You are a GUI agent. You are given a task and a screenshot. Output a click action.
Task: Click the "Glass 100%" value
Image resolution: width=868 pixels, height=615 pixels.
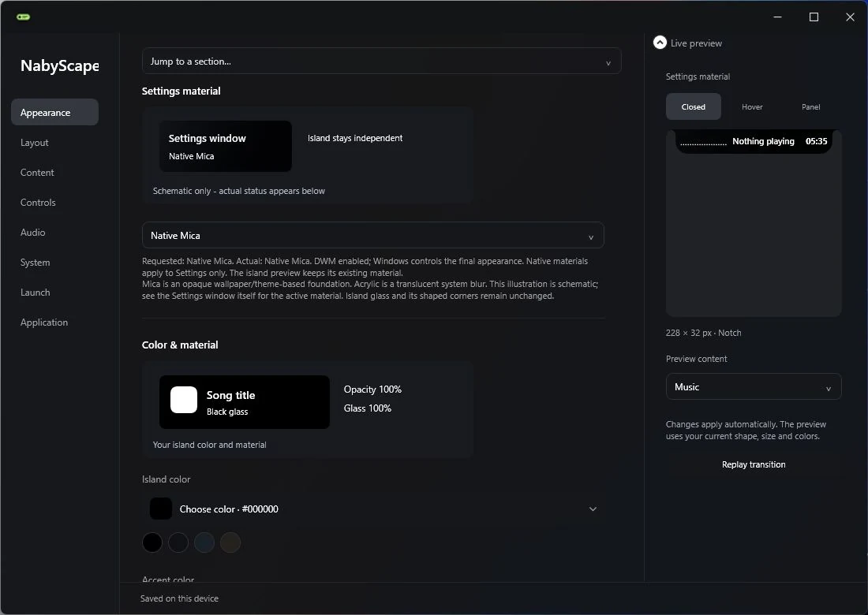click(368, 408)
